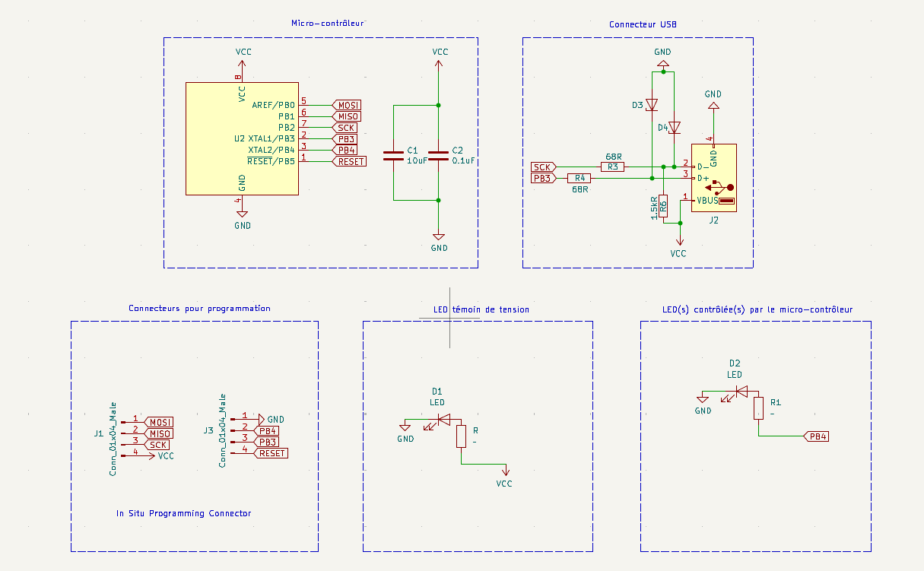Image resolution: width=924 pixels, height=571 pixels.
Task: Click the C1 10uF capacitor symbol
Action: point(393,156)
